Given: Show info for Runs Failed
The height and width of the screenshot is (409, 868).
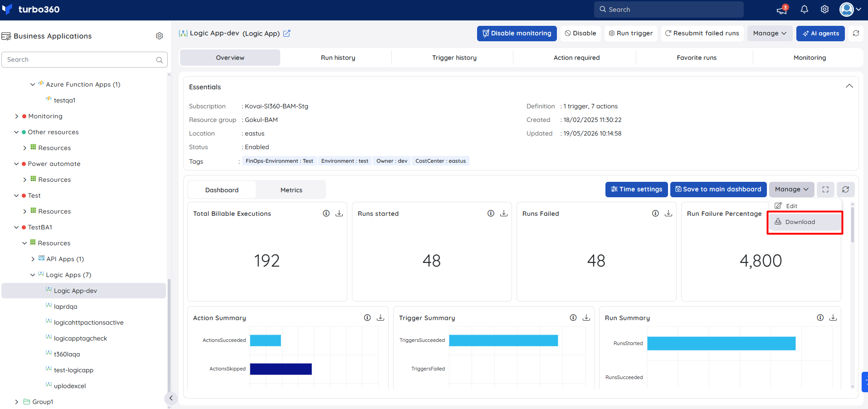Looking at the screenshot, I should (655, 214).
